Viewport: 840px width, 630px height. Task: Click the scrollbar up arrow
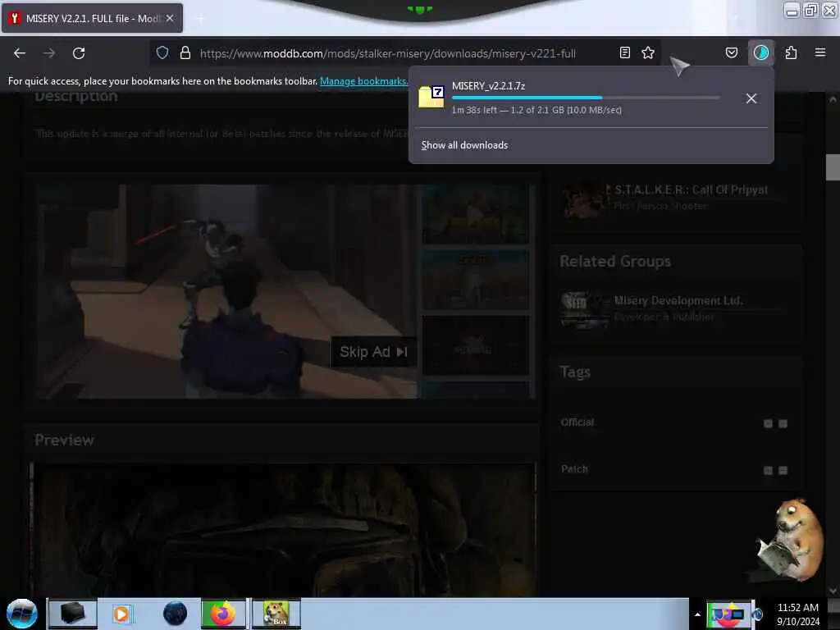(x=833, y=99)
